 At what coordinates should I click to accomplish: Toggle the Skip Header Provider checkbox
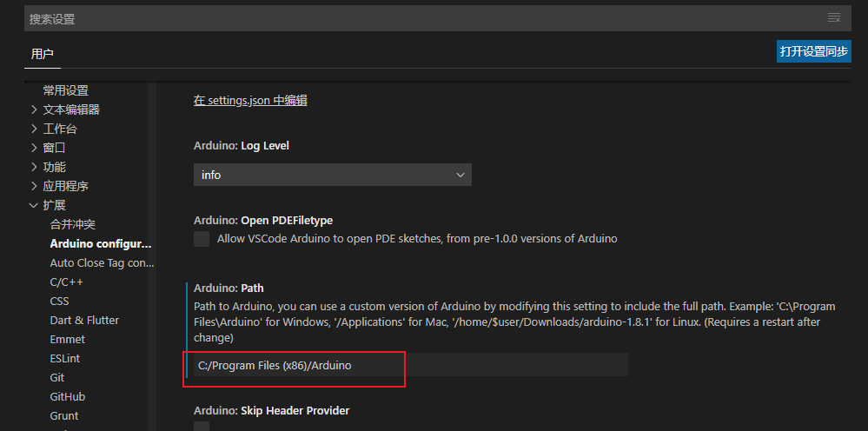[x=202, y=427]
